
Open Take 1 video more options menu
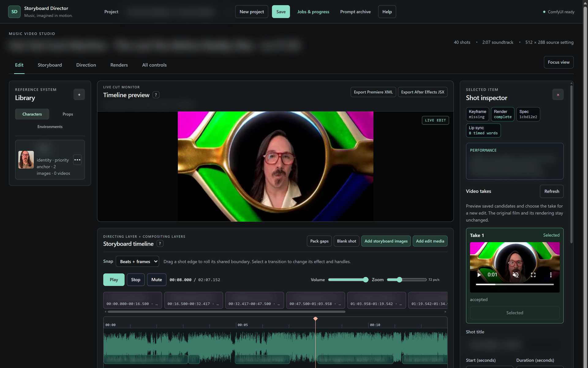[551, 275]
